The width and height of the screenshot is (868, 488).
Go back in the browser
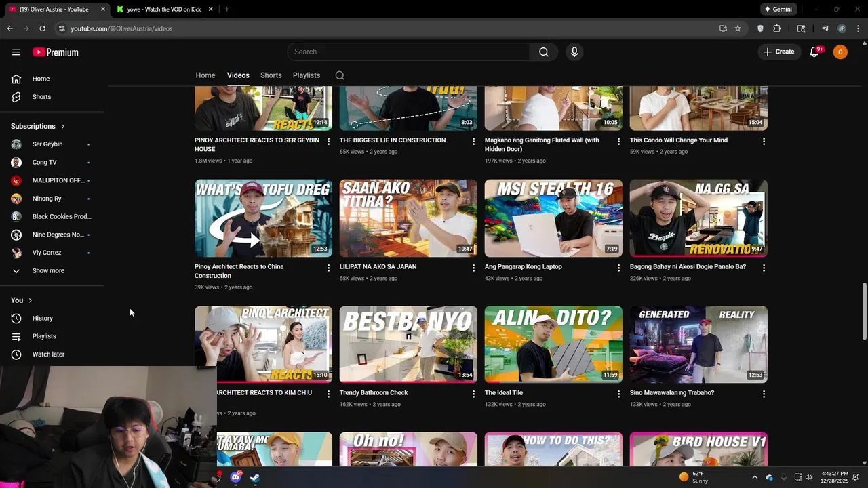click(10, 28)
